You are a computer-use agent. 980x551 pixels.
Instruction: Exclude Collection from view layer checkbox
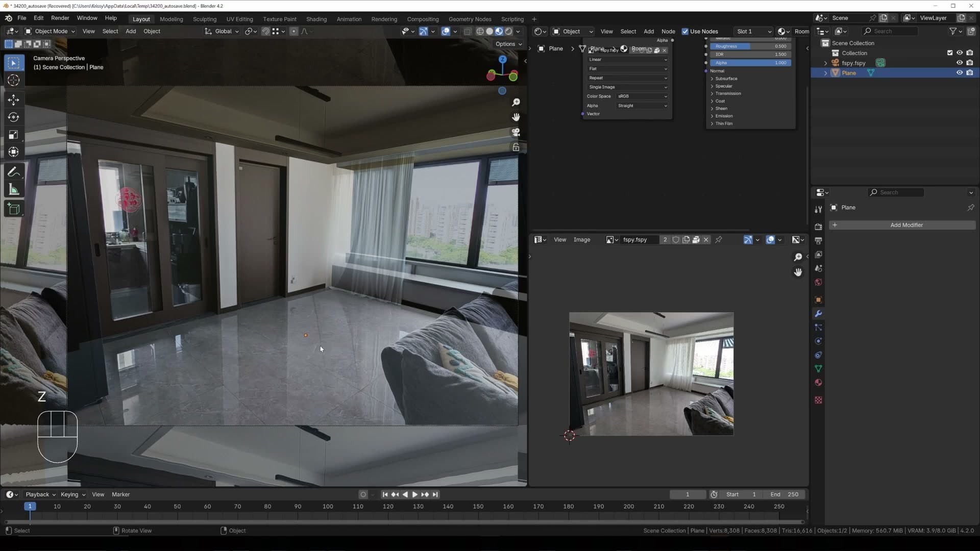pyautogui.click(x=950, y=53)
